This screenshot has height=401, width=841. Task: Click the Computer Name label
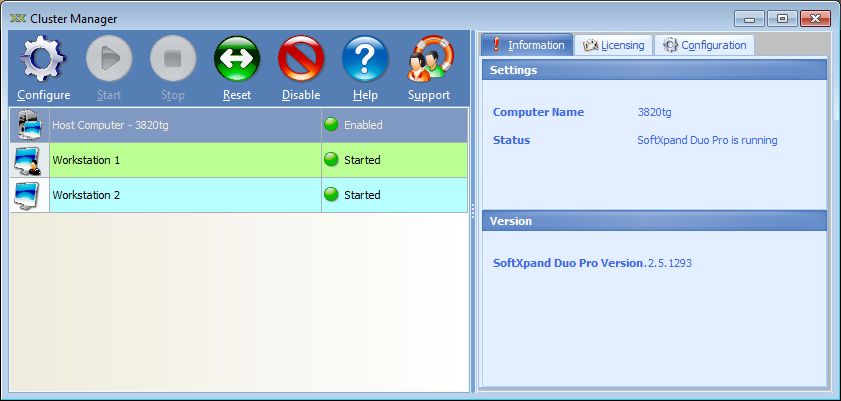coord(538,112)
